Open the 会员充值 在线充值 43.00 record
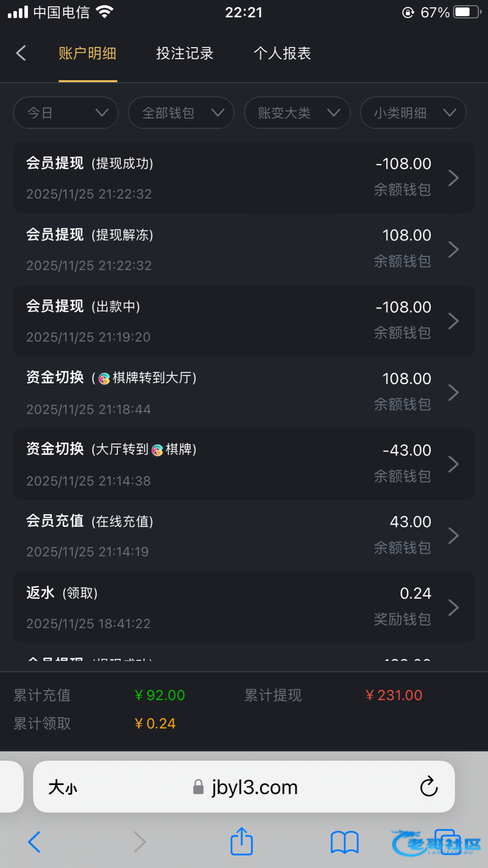 (x=244, y=535)
